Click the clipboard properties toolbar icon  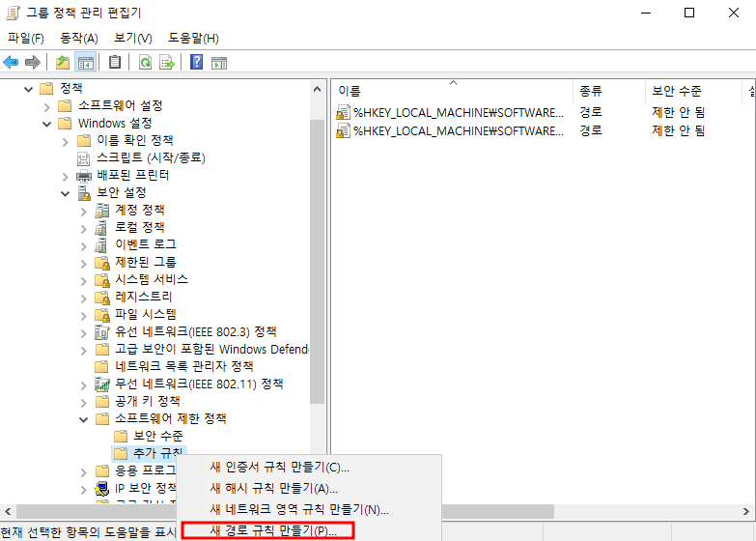click(115, 62)
